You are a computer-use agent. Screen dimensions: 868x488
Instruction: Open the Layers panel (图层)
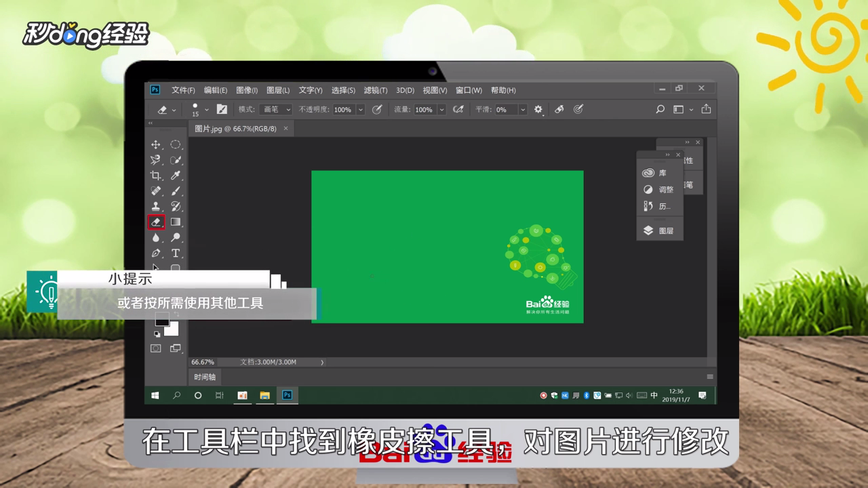pos(658,230)
